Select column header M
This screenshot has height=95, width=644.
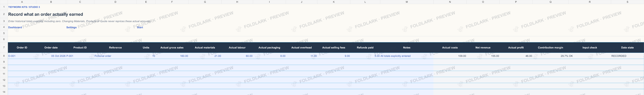(x=407, y=2)
